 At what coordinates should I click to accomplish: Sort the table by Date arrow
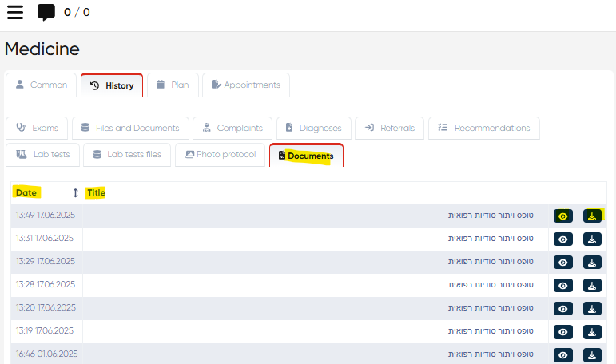[75, 193]
